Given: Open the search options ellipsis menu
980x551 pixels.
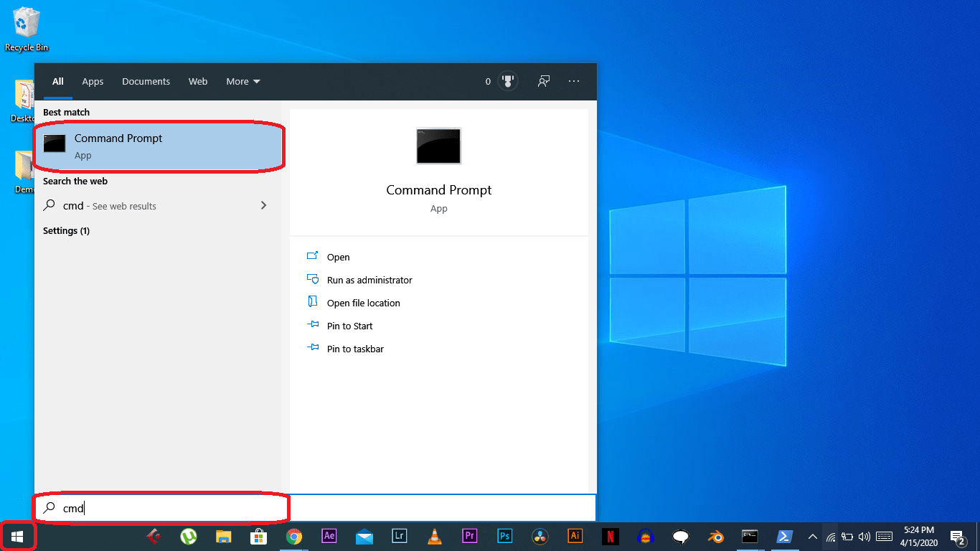Looking at the screenshot, I should (x=574, y=81).
